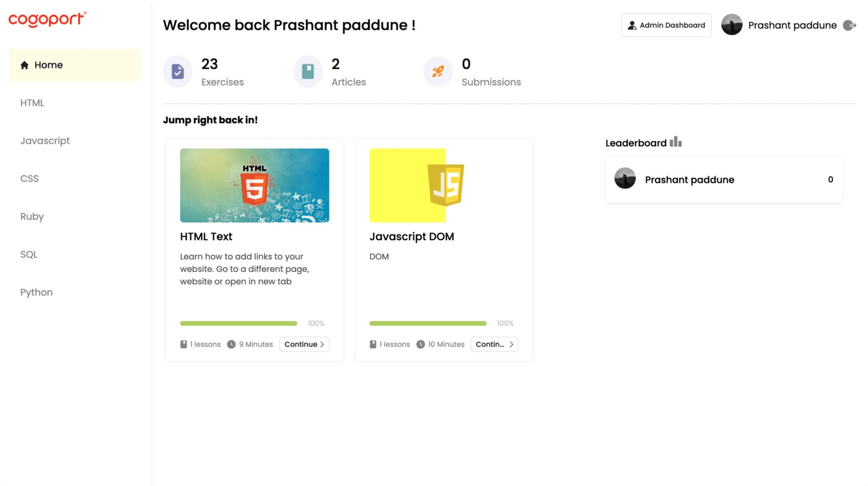The image size is (868, 486).
Task: Click the logout arrow icon
Action: click(x=850, y=25)
